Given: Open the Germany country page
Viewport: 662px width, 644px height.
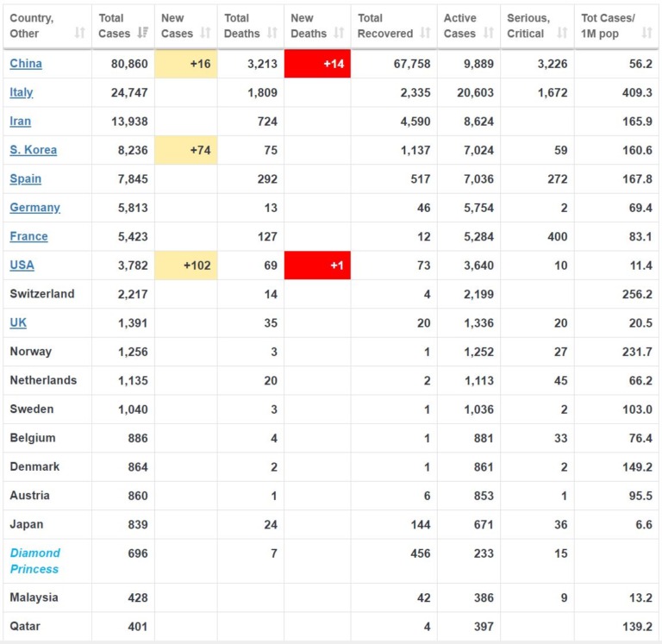Looking at the screenshot, I should pyautogui.click(x=35, y=208).
